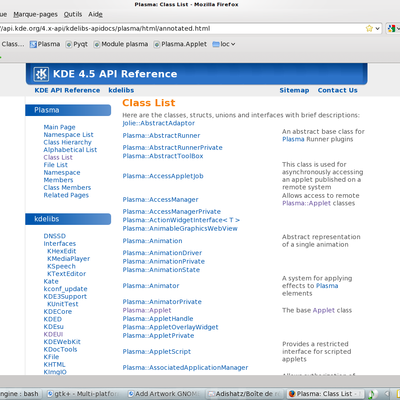Open the Outils menu
Viewport: 400px width, 400px height.
tap(73, 14)
